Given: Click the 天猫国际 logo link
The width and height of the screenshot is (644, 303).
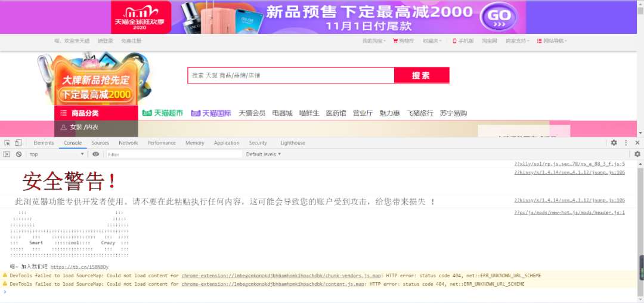Looking at the screenshot, I should [211, 113].
